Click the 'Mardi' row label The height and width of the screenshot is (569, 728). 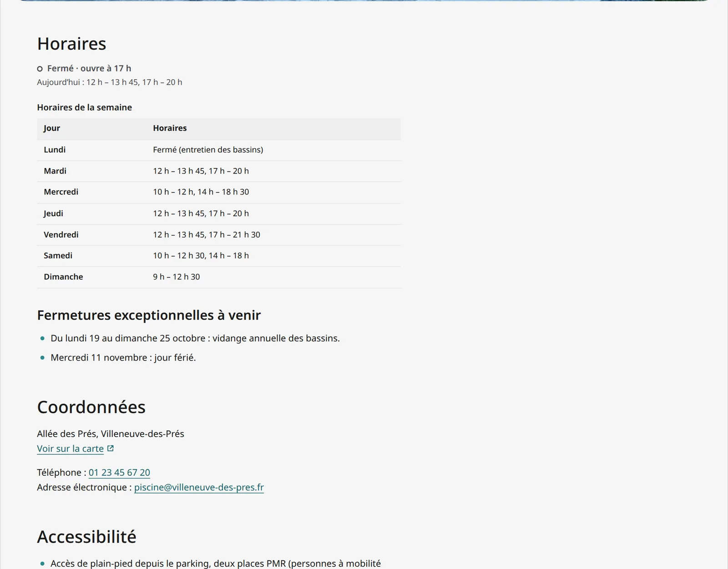click(x=55, y=171)
